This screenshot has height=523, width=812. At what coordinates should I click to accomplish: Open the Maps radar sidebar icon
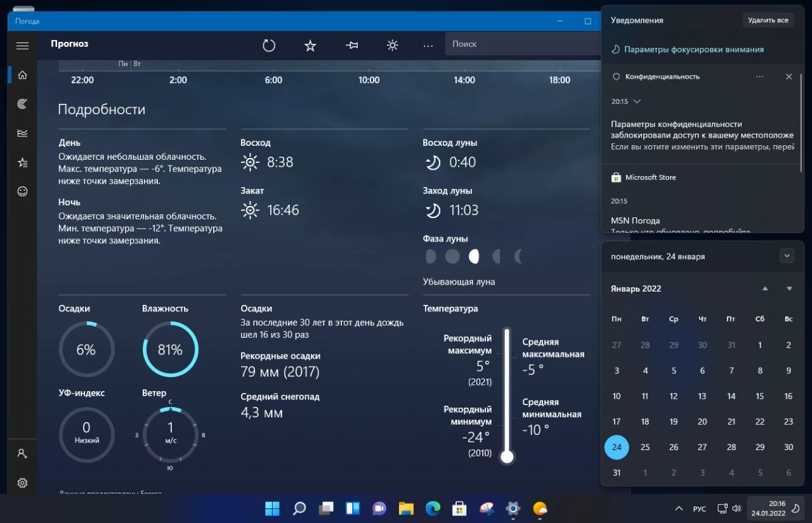pos(22,103)
